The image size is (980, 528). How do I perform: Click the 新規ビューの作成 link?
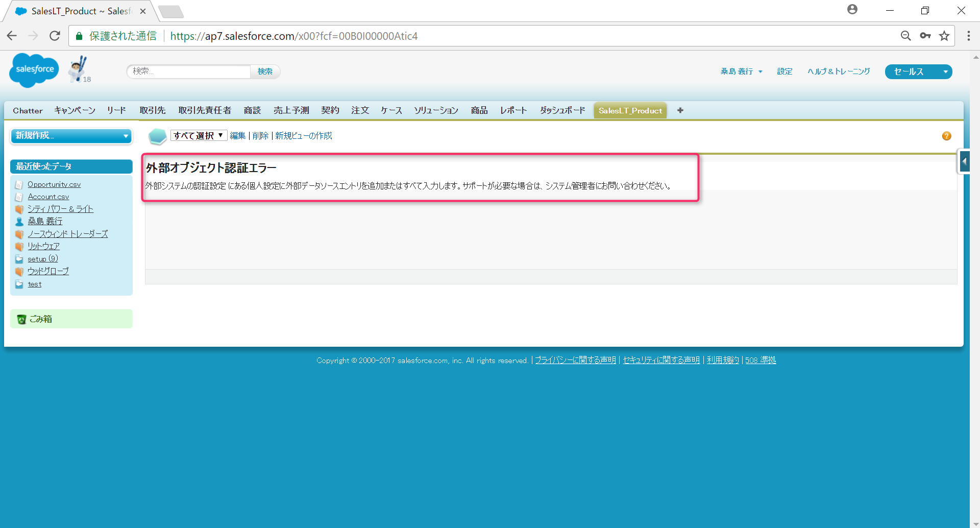(x=303, y=135)
